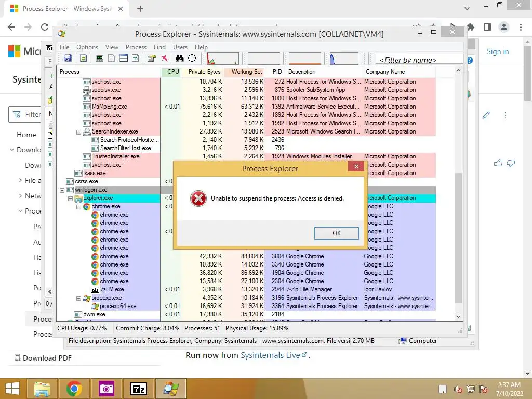Open the Options menu
Image resolution: width=532 pixels, height=399 pixels.
pyautogui.click(x=87, y=47)
